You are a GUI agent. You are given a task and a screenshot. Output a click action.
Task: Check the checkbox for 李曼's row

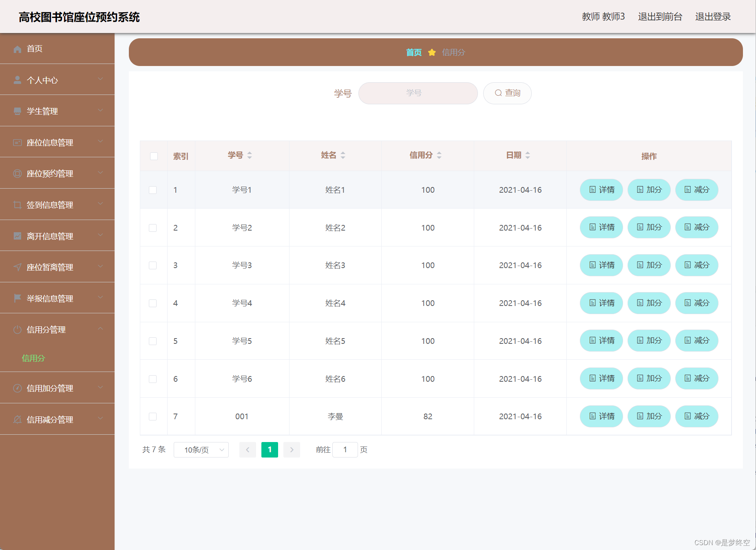[x=153, y=416]
